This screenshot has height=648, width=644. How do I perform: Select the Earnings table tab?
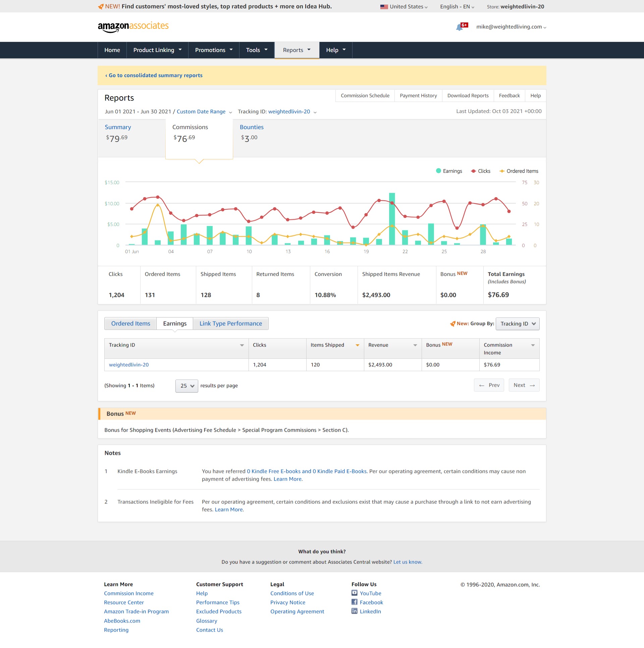pyautogui.click(x=175, y=323)
